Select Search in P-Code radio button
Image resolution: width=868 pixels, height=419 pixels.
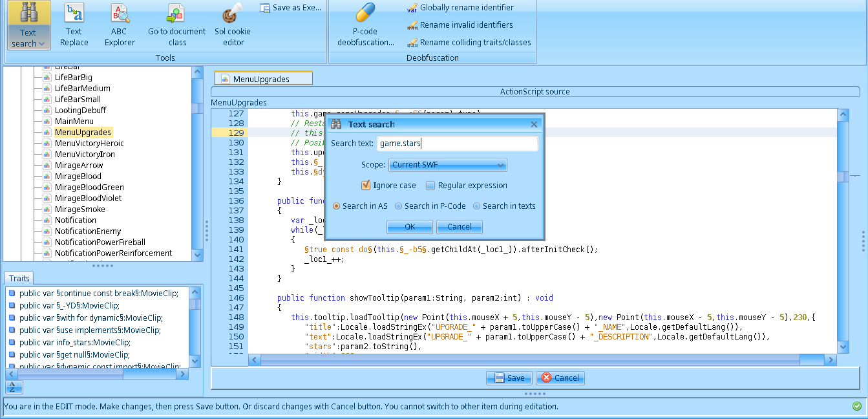pyautogui.click(x=398, y=206)
